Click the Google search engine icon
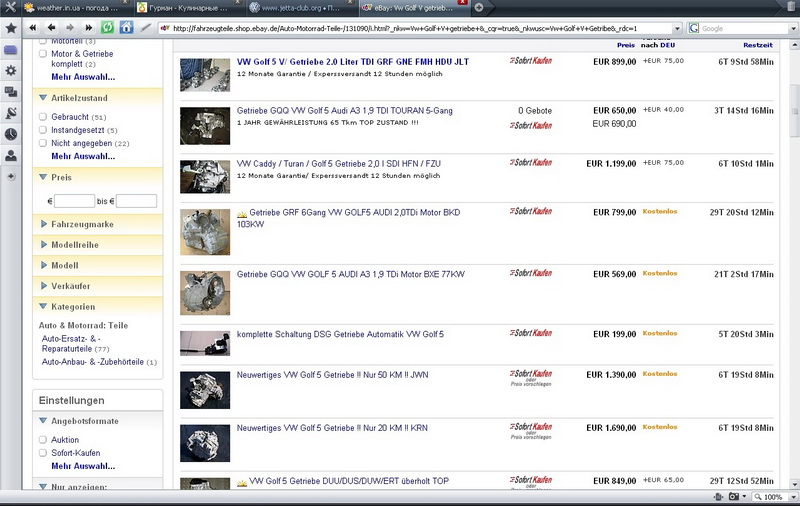Screen dimensions: 800x506 [x=693, y=28]
